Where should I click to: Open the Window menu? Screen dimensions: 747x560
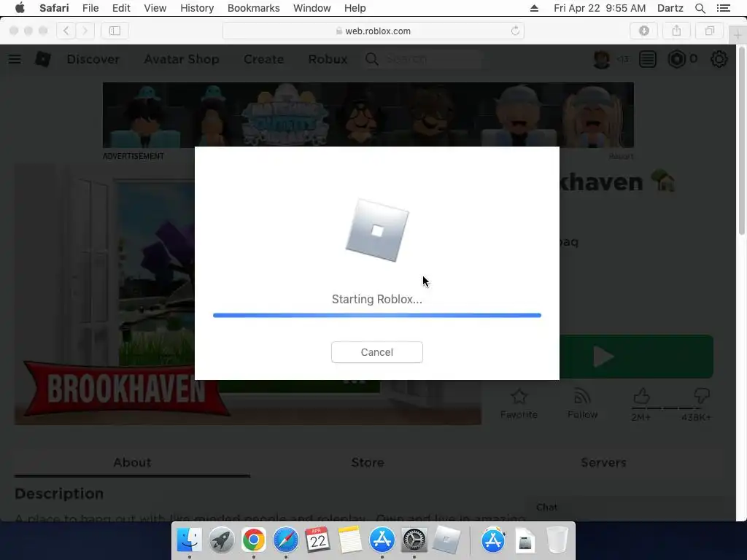point(311,8)
